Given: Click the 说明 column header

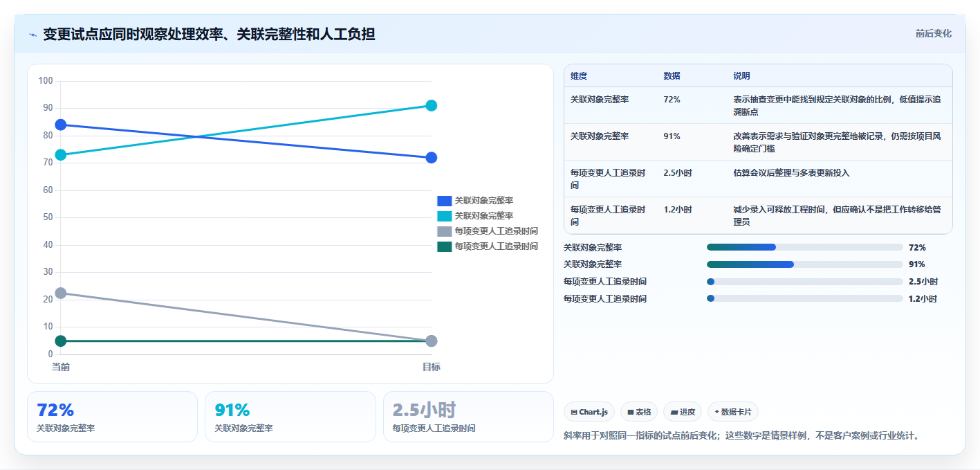Looking at the screenshot, I should [x=741, y=76].
